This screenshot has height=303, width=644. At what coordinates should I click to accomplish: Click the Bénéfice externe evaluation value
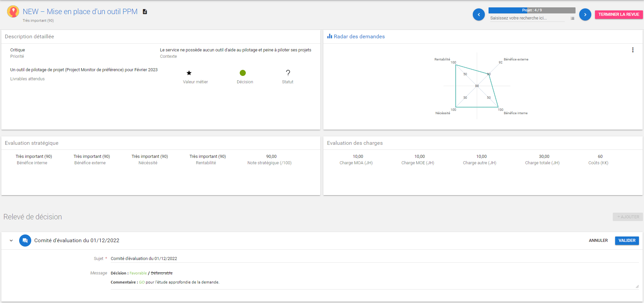click(x=92, y=157)
